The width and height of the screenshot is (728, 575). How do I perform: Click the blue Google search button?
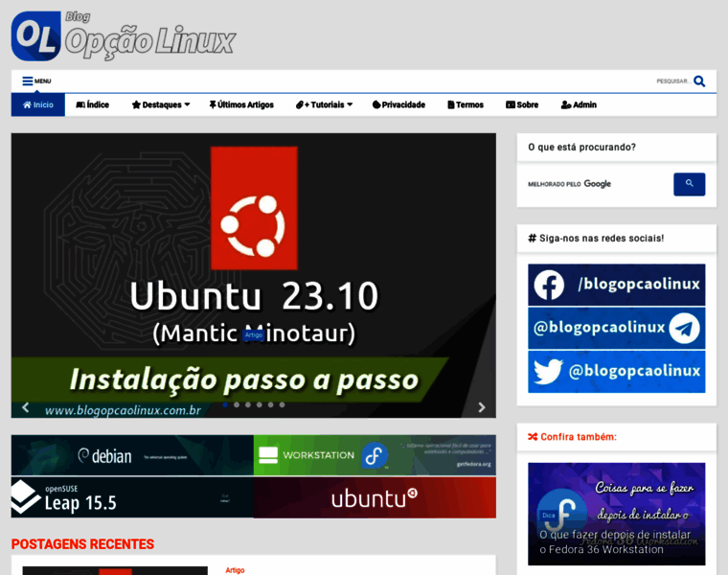[x=689, y=184]
